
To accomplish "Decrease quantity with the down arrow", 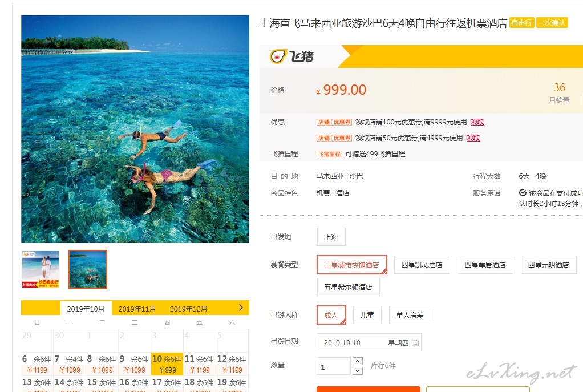I will [357, 370].
